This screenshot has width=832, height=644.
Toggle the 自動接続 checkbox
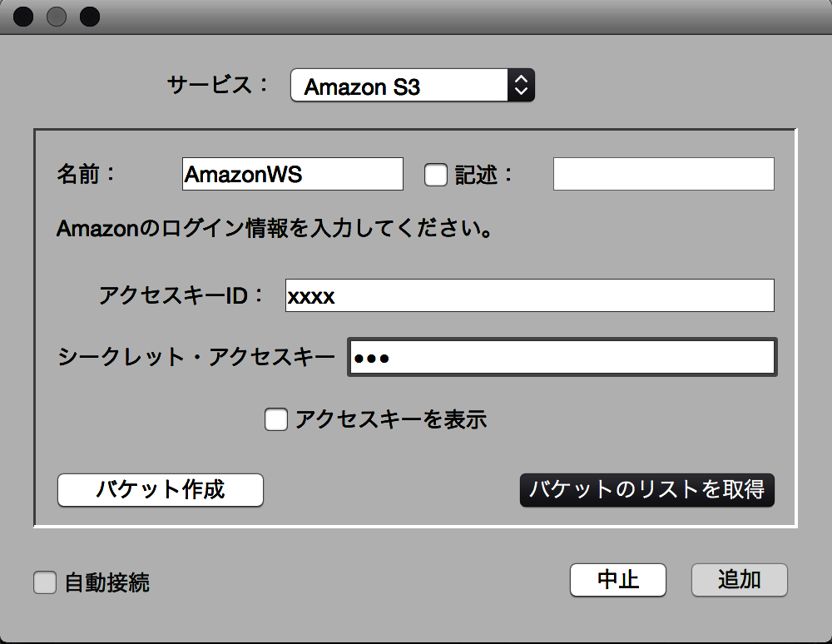point(45,582)
